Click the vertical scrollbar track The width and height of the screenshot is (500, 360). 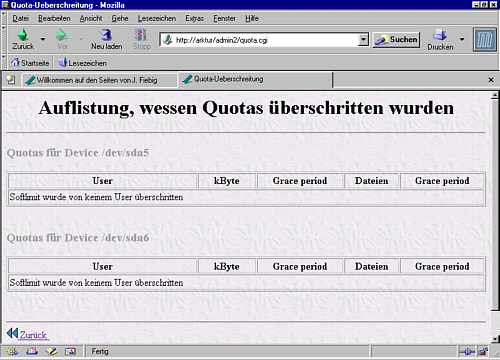pyautogui.click(x=495, y=323)
